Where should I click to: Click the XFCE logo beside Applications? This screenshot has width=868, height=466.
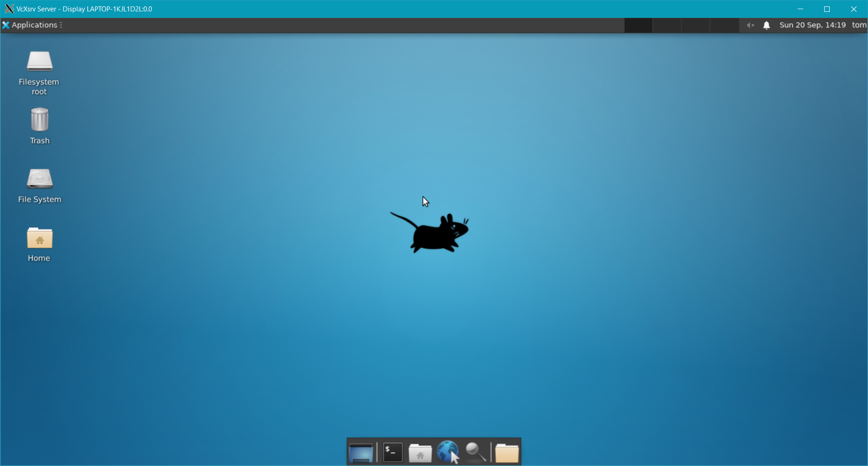(6, 25)
